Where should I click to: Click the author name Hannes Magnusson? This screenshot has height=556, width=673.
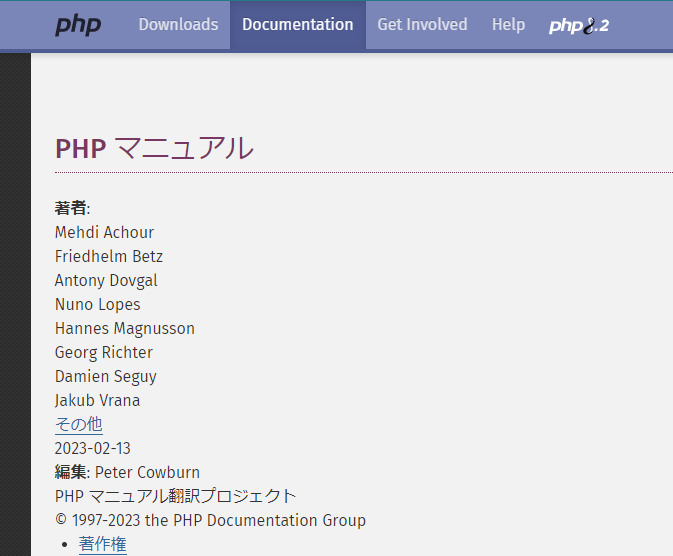[125, 328]
